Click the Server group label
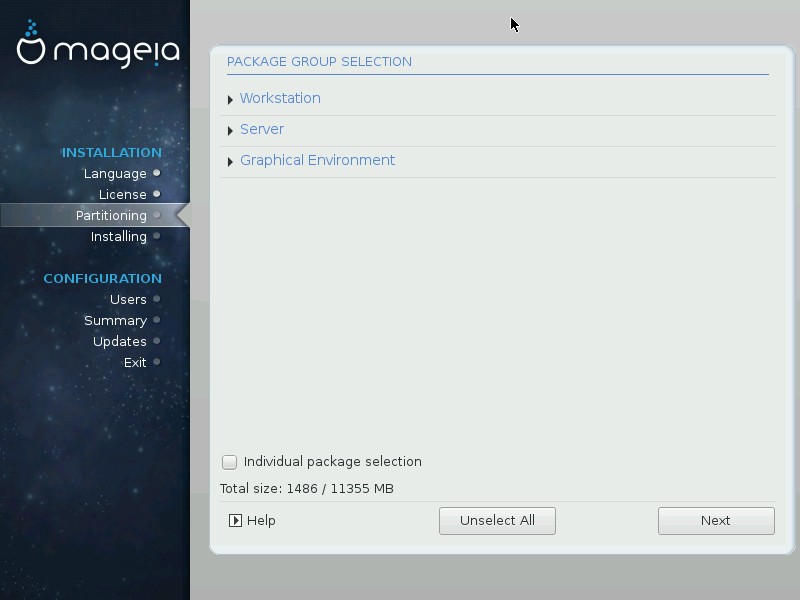Screen dimensions: 800x600 pos(262,129)
